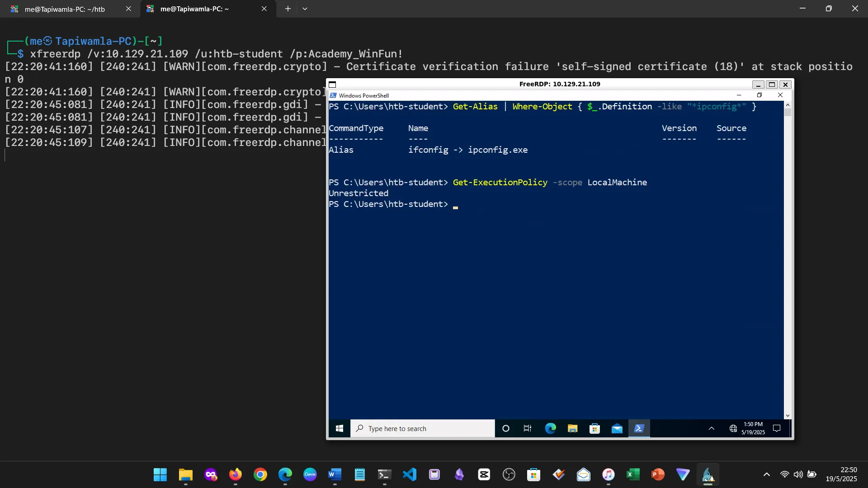Click Cortana circle icon in remote taskbar

tap(506, 428)
